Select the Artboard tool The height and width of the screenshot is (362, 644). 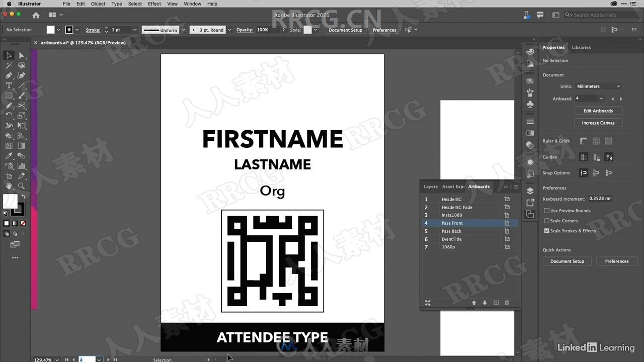point(9,176)
